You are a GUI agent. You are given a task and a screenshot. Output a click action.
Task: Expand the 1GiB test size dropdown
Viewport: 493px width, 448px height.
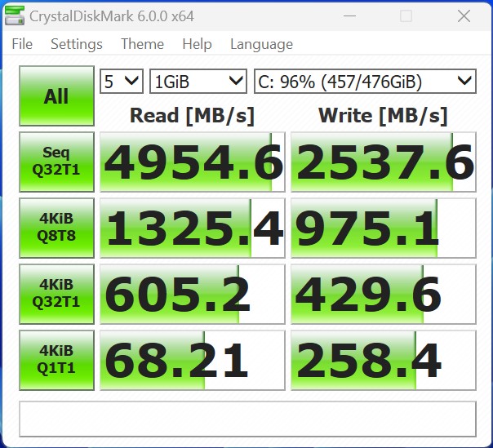pyautogui.click(x=198, y=80)
